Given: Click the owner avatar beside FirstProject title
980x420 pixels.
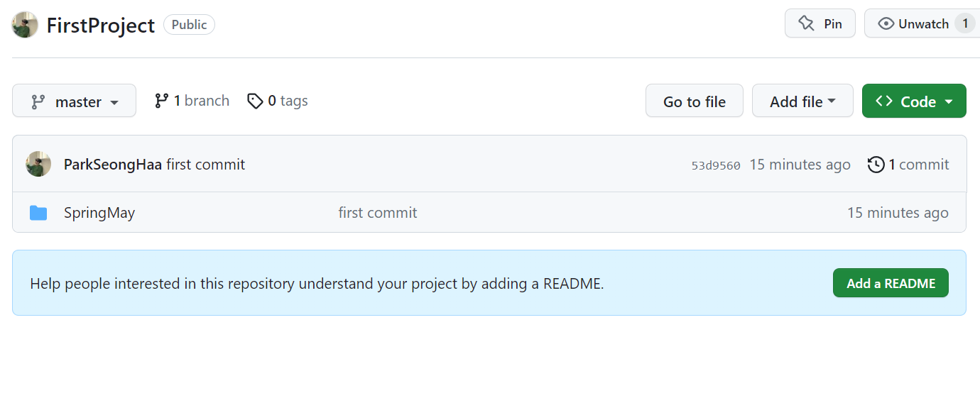Looking at the screenshot, I should 25,25.
